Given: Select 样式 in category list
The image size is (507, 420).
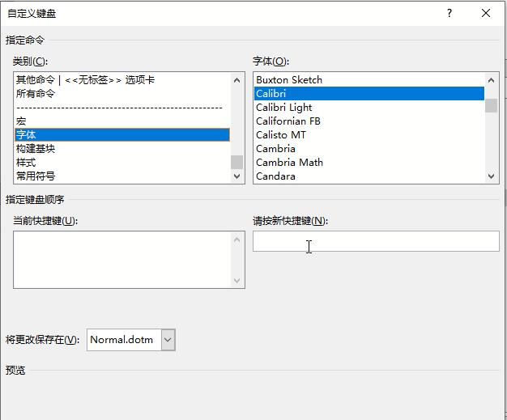Looking at the screenshot, I should click(x=122, y=162).
